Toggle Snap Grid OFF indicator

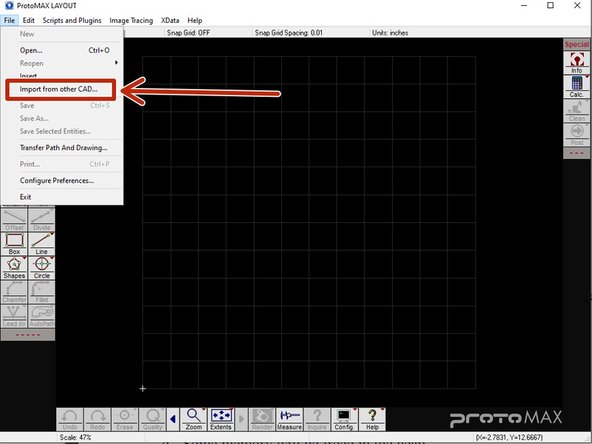click(x=188, y=33)
